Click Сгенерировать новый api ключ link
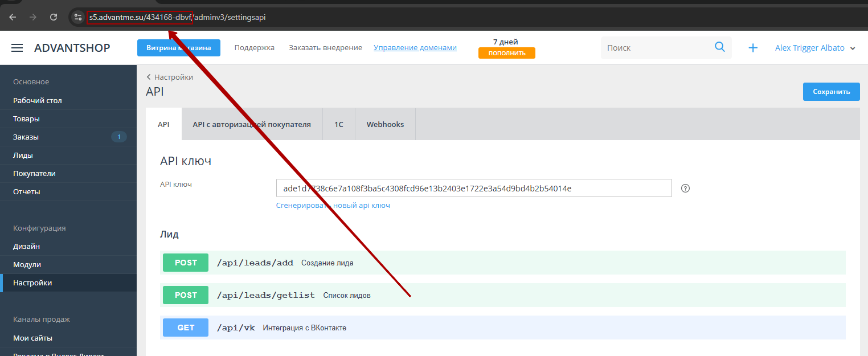Image resolution: width=868 pixels, height=356 pixels. pyautogui.click(x=333, y=205)
